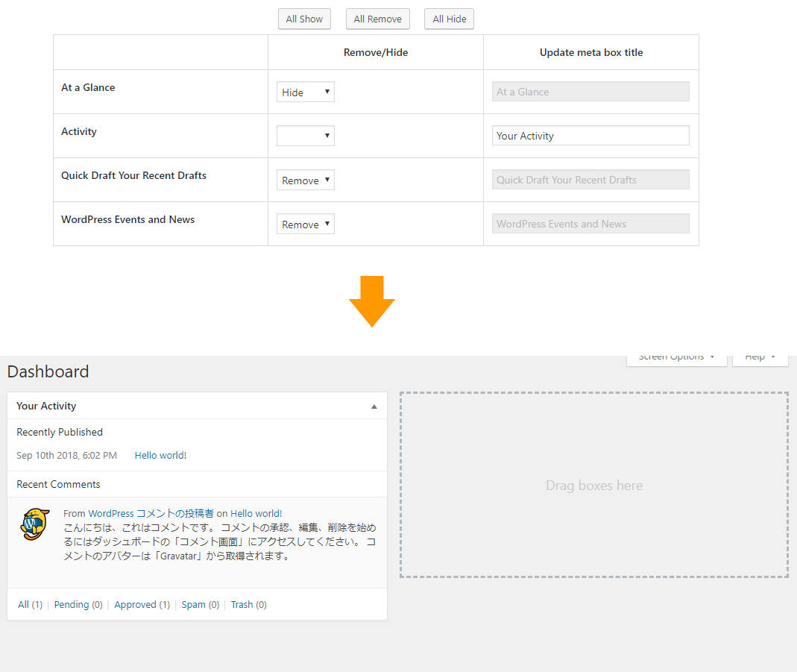This screenshot has height=672, width=797.
Task: Click the Dashboard page heading
Action: pyautogui.click(x=48, y=371)
